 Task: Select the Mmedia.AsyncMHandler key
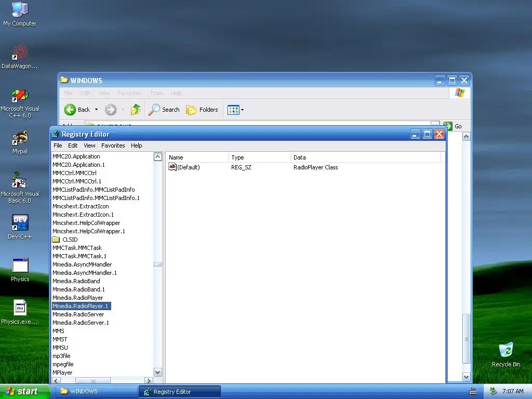click(x=82, y=264)
